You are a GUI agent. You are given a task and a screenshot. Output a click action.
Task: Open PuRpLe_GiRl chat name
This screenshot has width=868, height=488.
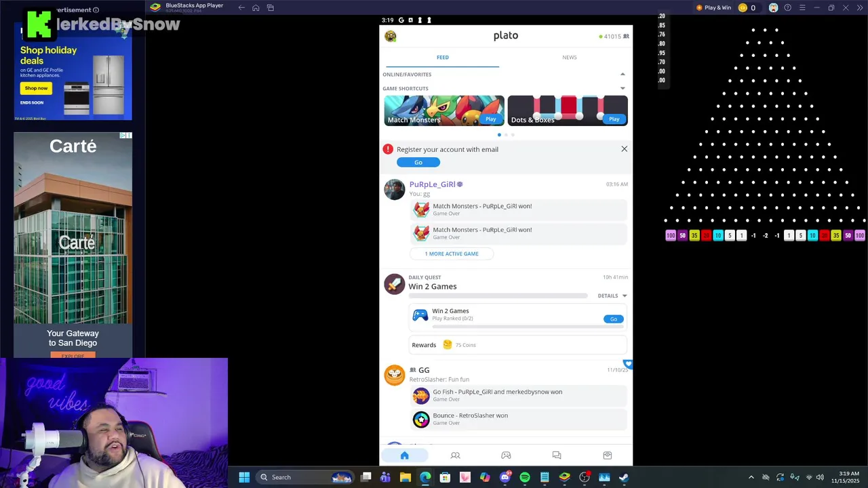(432, 184)
